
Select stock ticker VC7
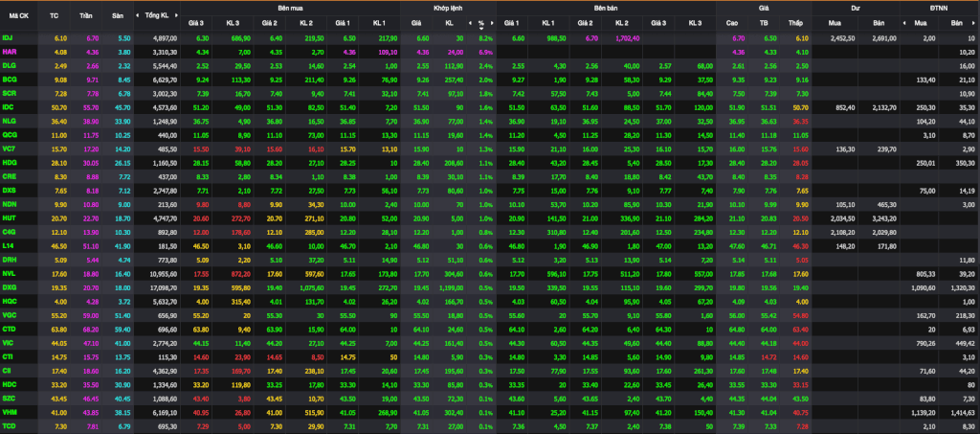[x=10, y=148]
